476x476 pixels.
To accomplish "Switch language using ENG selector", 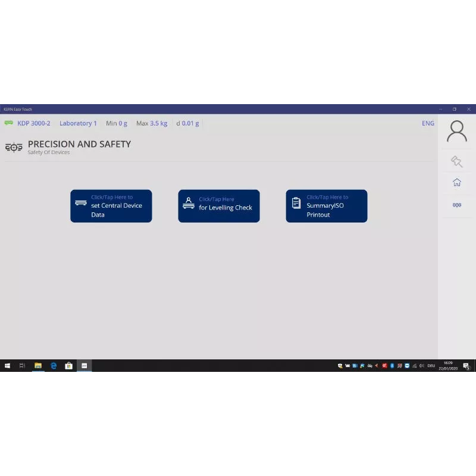I will (428, 123).
